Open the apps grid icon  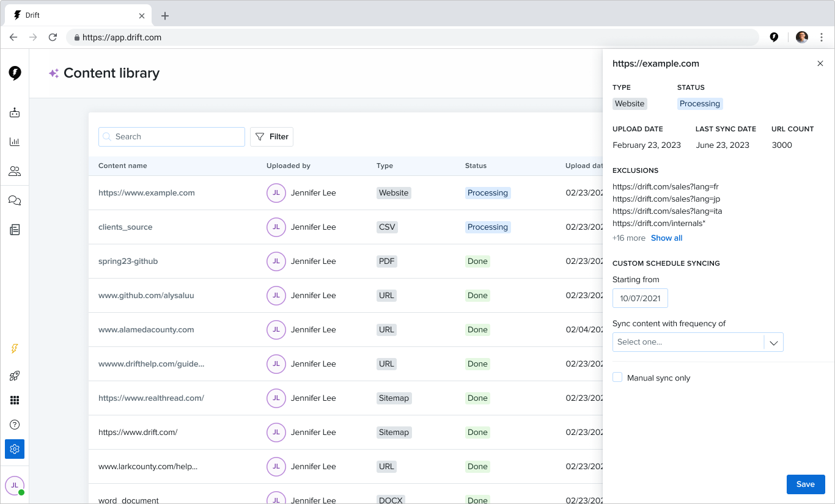click(x=15, y=400)
